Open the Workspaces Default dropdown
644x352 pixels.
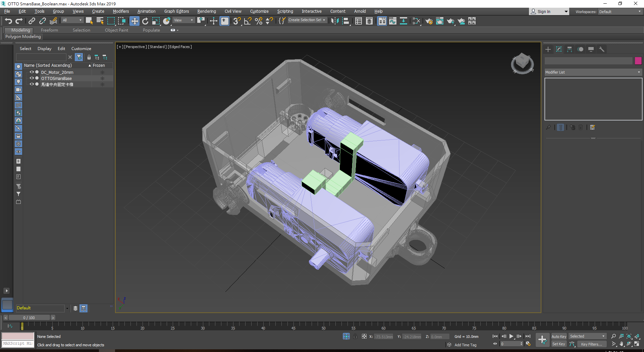click(620, 12)
